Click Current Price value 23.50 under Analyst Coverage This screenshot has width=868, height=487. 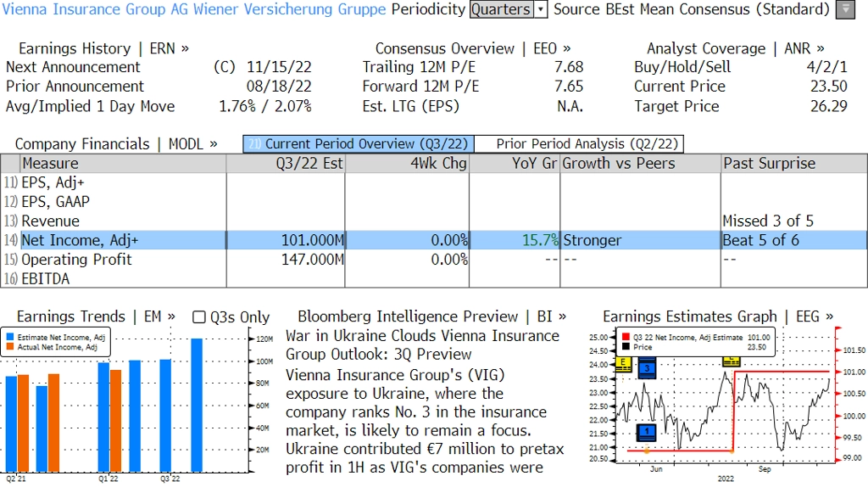[x=829, y=87]
